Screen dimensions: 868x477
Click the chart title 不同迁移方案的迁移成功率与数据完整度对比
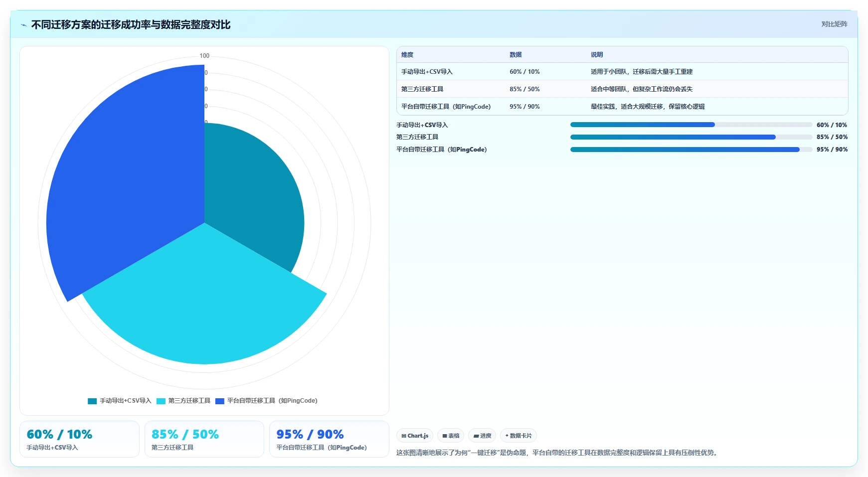[x=131, y=24]
